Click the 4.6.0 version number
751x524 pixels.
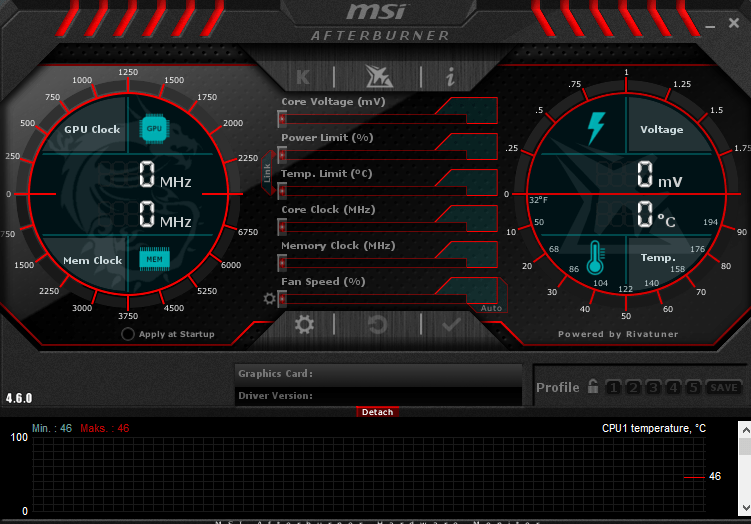19,398
